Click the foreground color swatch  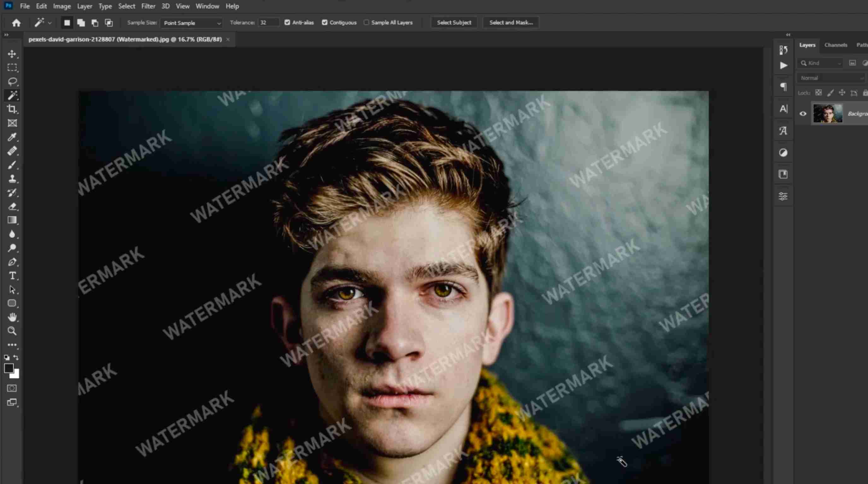click(9, 368)
